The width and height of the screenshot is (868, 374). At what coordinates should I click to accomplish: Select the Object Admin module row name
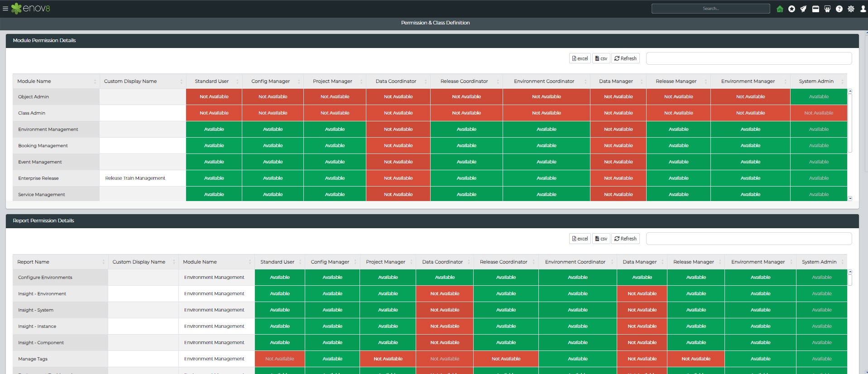coord(34,97)
